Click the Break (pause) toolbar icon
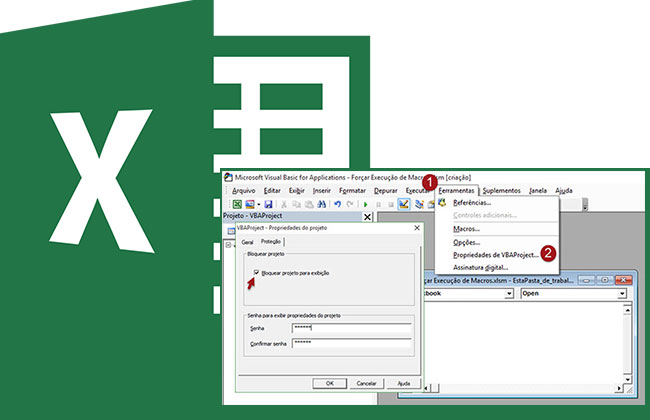Image resolution: width=650 pixels, height=420 pixels. pyautogui.click(x=378, y=204)
